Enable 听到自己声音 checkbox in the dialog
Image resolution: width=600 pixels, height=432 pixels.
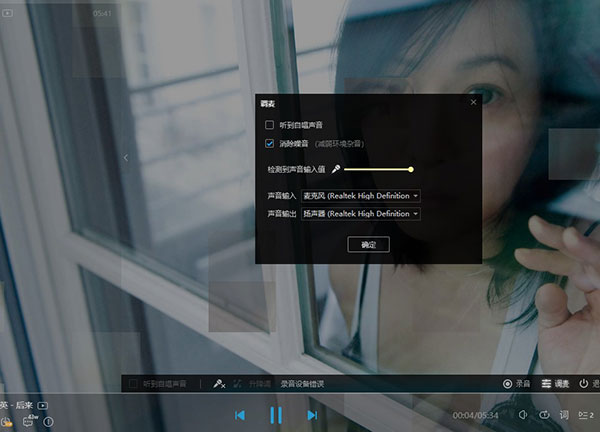pos(269,125)
